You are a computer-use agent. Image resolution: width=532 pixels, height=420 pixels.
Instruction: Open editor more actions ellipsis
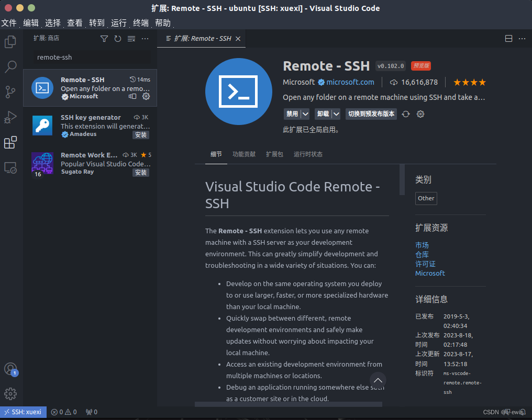point(522,39)
